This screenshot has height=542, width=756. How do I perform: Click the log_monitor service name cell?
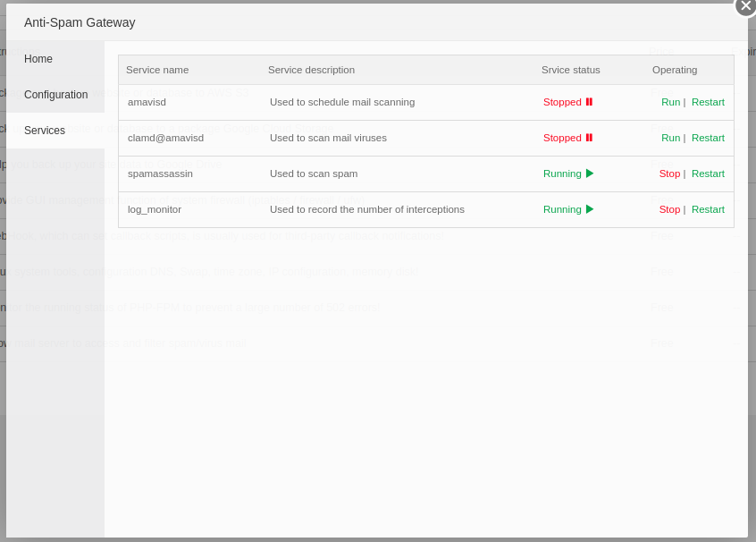pos(155,209)
